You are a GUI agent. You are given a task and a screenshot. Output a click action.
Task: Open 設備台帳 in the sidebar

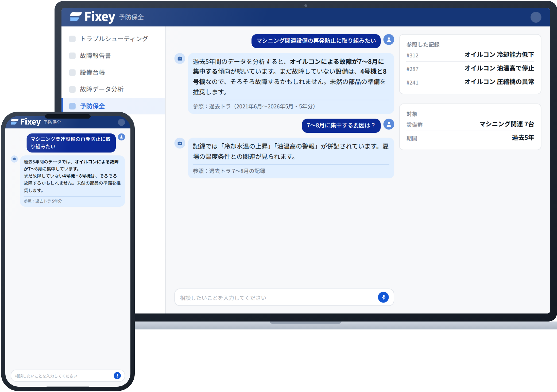coord(114,73)
